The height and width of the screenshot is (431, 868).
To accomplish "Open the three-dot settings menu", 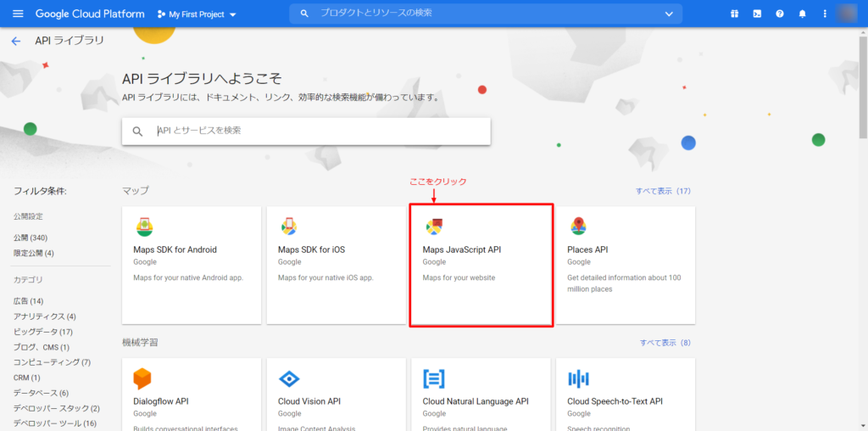I will pyautogui.click(x=825, y=14).
